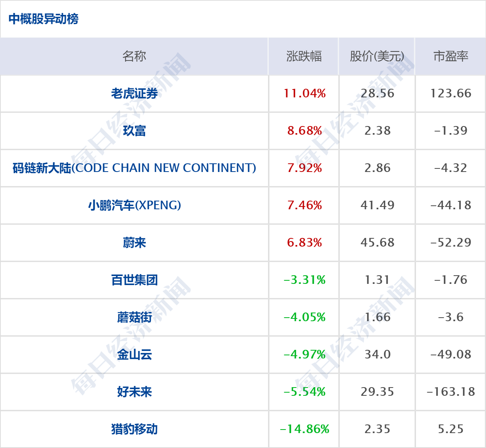Image resolution: width=486 pixels, height=448 pixels.
Task: Click the 百世集团 stock name
Action: [134, 280]
